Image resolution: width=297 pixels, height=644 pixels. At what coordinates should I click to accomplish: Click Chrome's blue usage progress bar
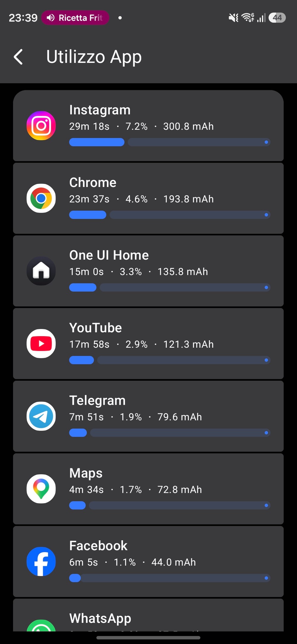88,215
